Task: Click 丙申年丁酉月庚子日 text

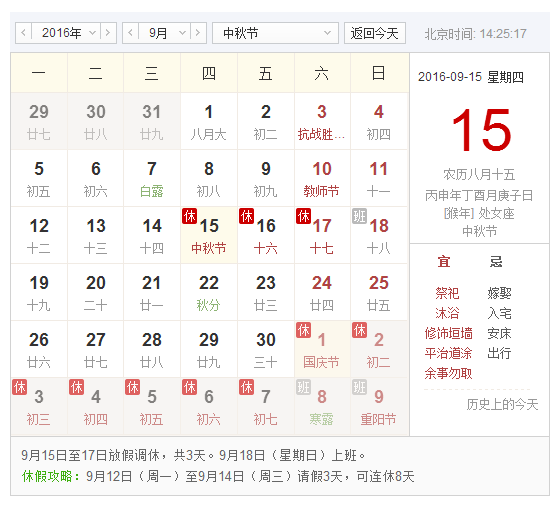Action: point(479,195)
